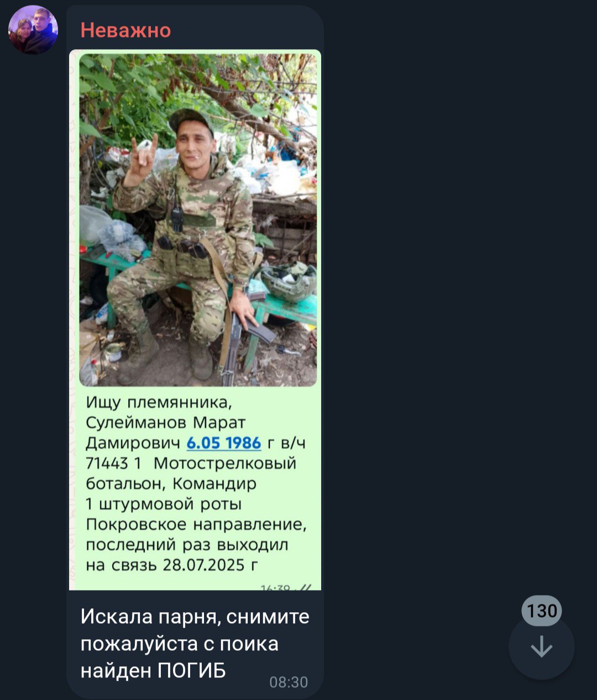
Task: Click the line "Ищу племянника," in image
Action: [159, 403]
